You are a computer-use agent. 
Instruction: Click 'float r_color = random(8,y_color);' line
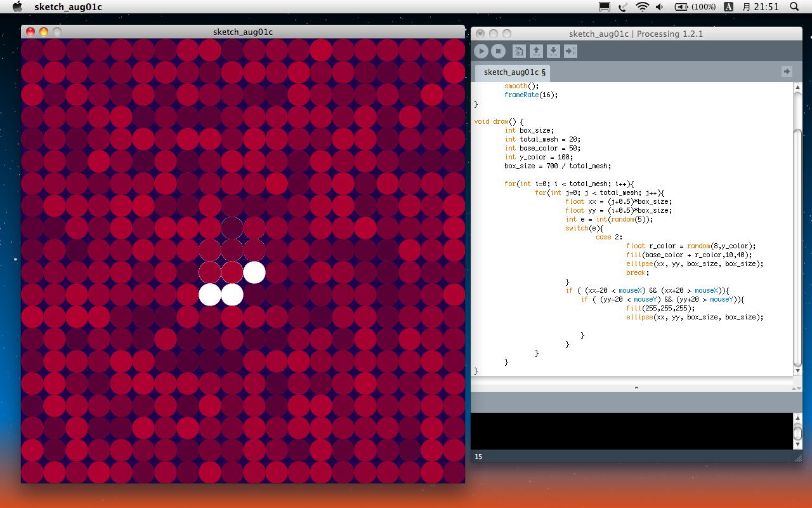coord(691,246)
